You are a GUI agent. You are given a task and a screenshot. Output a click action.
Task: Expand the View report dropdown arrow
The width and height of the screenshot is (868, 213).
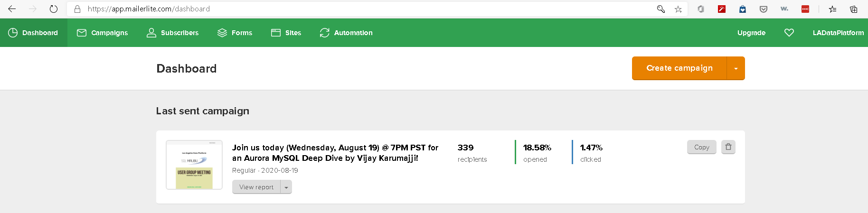(x=286, y=187)
